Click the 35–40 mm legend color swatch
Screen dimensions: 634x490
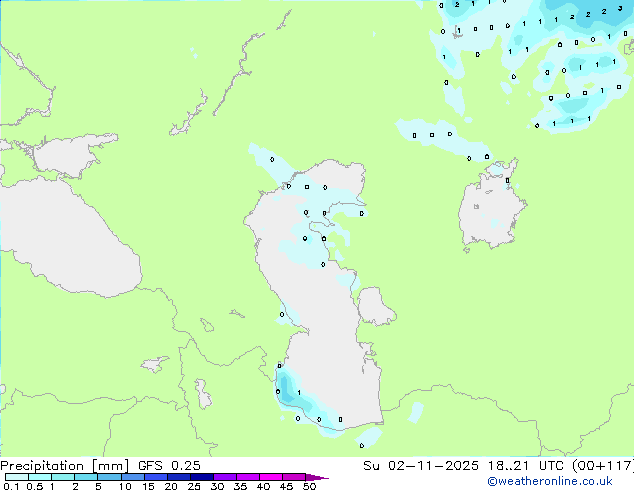coord(247,477)
